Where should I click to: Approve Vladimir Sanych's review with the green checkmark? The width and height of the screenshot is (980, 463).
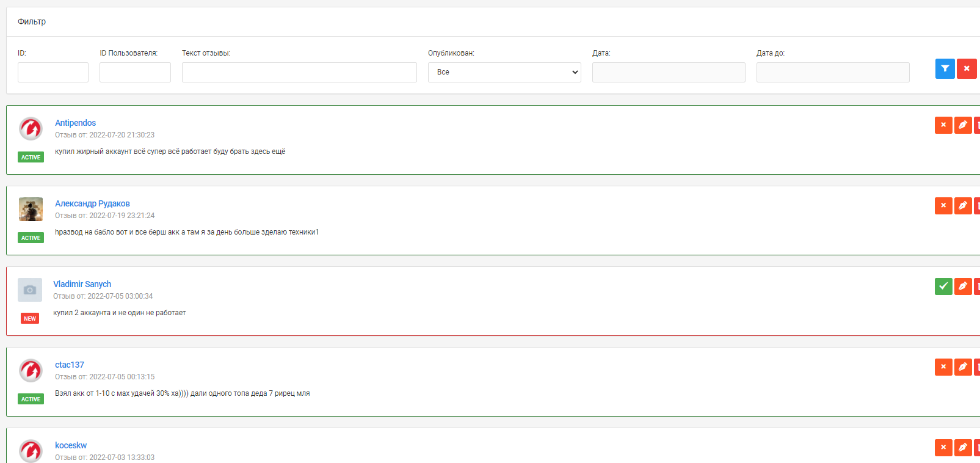tap(943, 286)
